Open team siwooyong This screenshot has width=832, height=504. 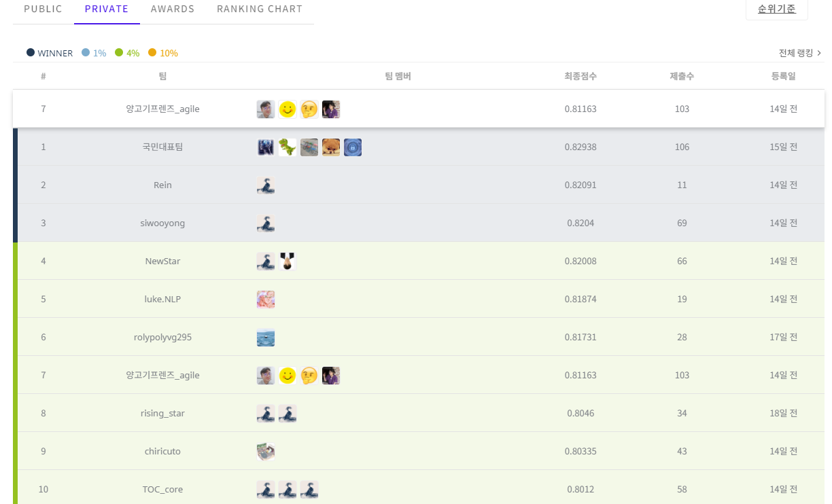tap(162, 223)
